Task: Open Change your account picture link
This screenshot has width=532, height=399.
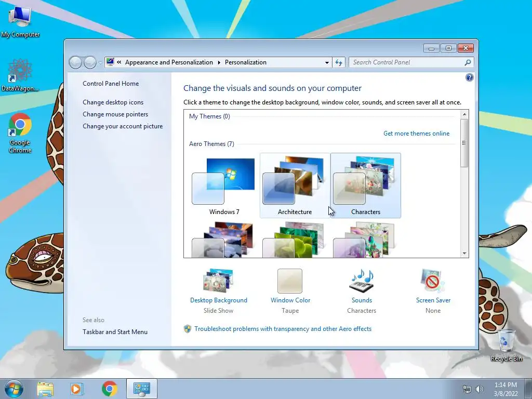Action: tap(123, 126)
